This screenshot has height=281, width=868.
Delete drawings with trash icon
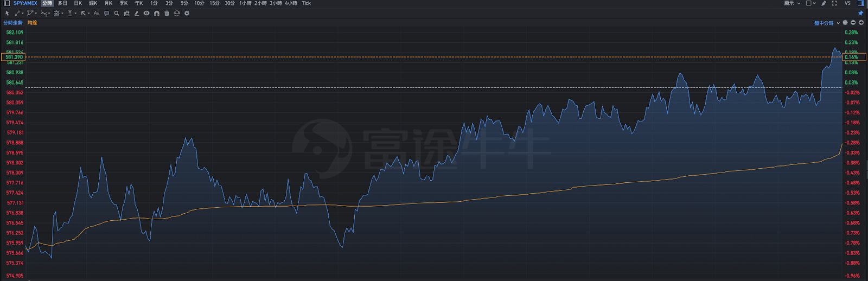click(x=167, y=13)
